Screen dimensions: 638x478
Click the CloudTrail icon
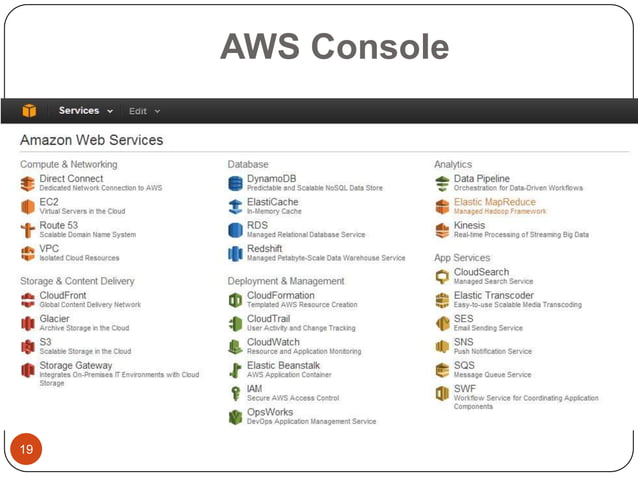tap(235, 323)
